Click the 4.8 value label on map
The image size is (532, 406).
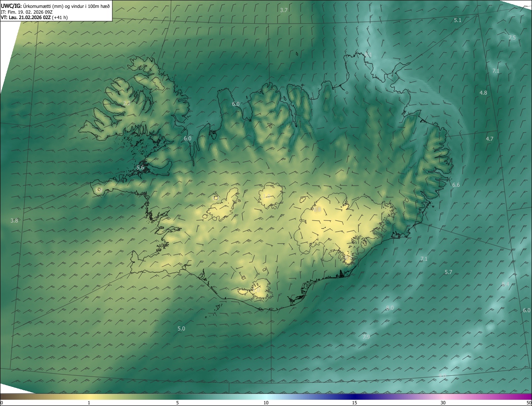(x=483, y=93)
